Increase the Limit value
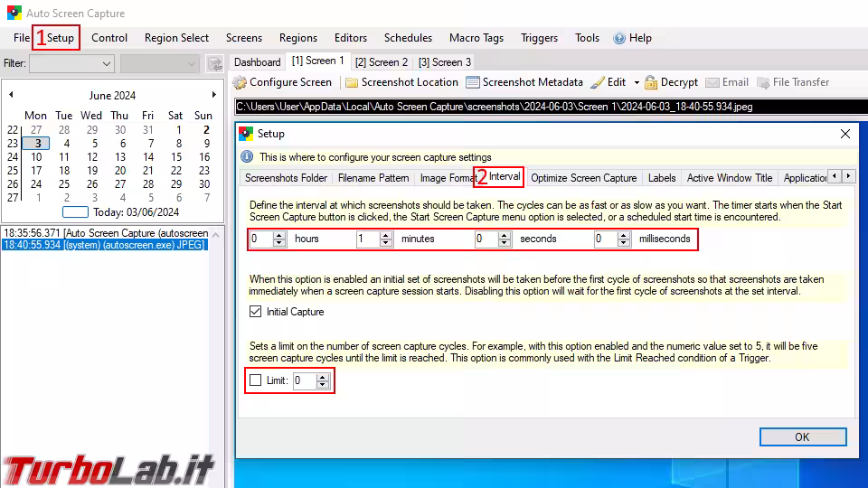The height and width of the screenshot is (488, 868). coord(323,377)
